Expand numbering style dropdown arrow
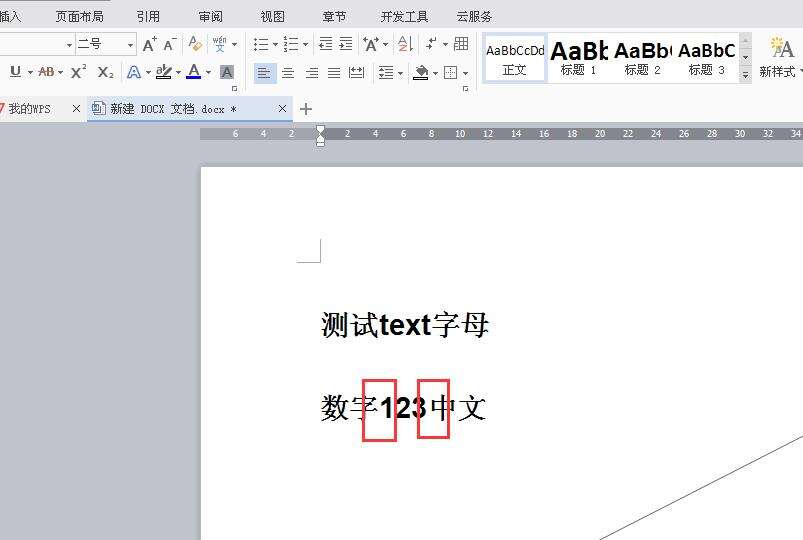 [x=305, y=45]
